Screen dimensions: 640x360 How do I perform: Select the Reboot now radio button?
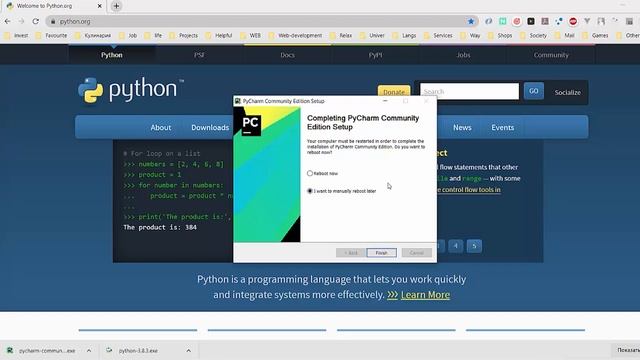310,173
